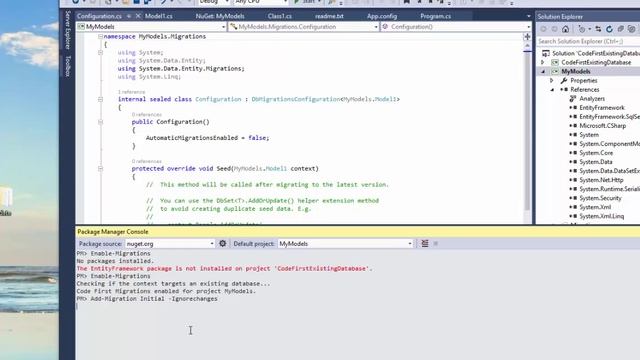
Task: Clear the Package Manager Console
Action: (x=425, y=243)
